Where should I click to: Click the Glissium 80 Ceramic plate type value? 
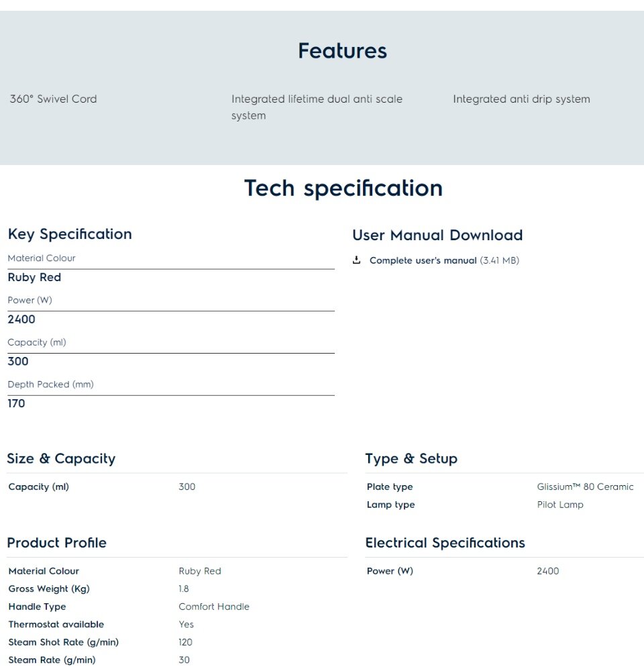point(585,486)
